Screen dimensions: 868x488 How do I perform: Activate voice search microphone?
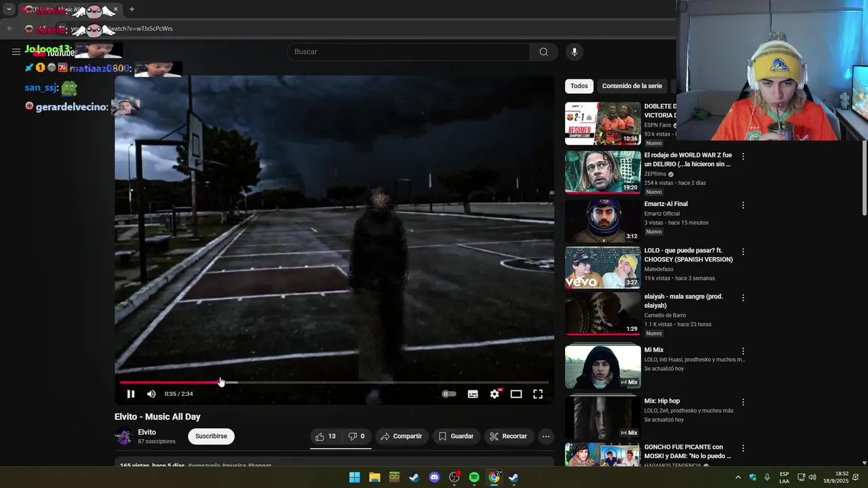574,52
